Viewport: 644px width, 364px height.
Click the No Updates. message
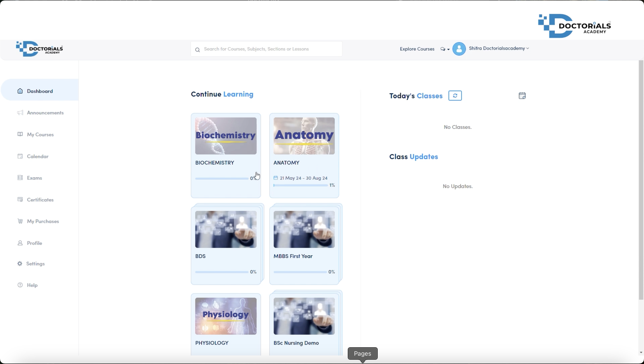click(x=458, y=186)
